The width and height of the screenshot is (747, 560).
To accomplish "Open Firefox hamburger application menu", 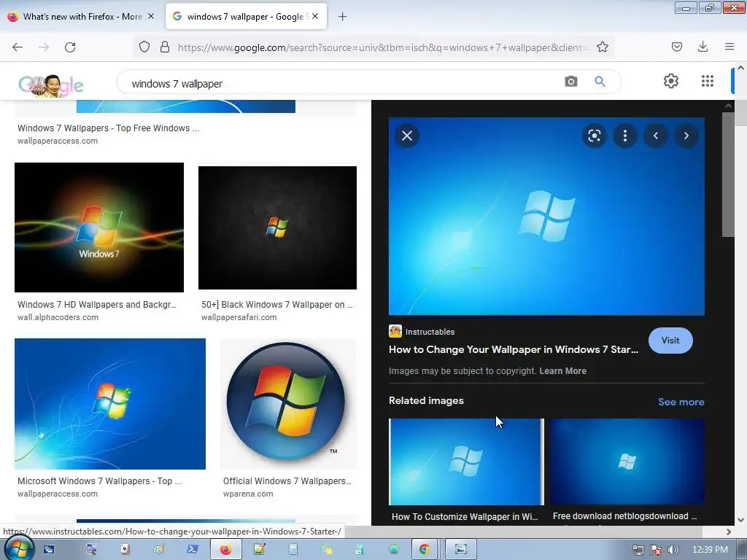I will (x=729, y=47).
